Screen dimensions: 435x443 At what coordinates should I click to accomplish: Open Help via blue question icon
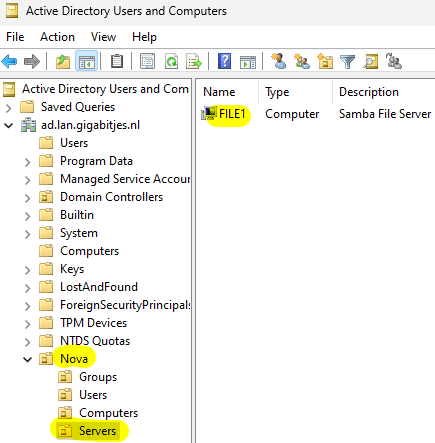(x=225, y=62)
